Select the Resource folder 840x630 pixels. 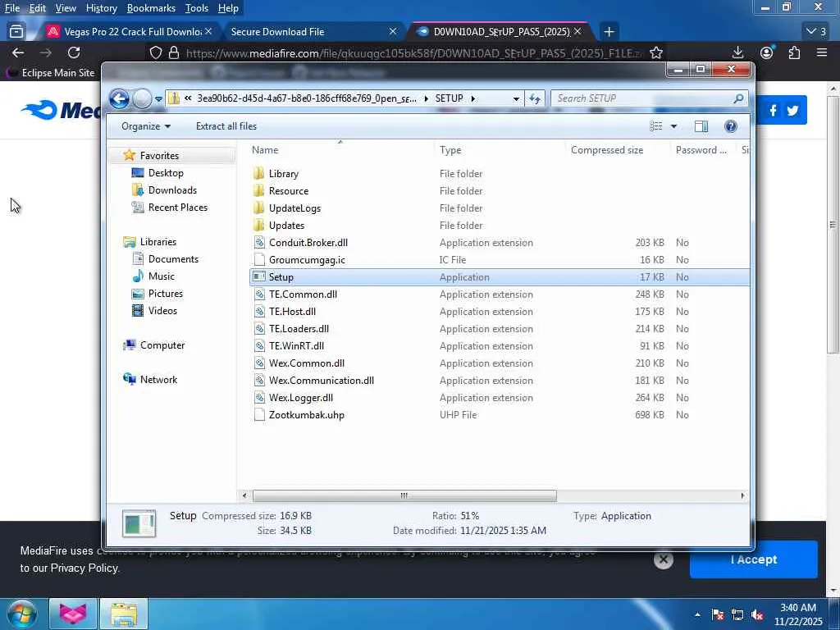click(289, 190)
